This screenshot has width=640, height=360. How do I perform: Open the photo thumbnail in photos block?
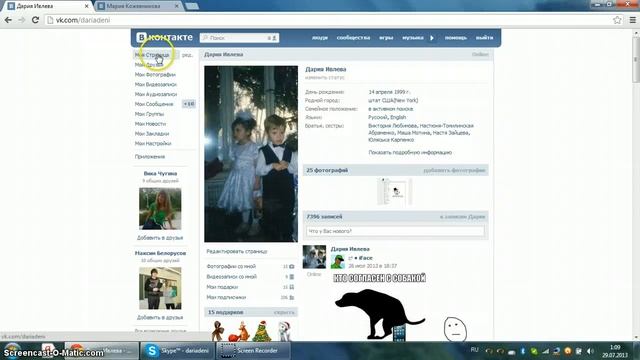click(x=395, y=191)
